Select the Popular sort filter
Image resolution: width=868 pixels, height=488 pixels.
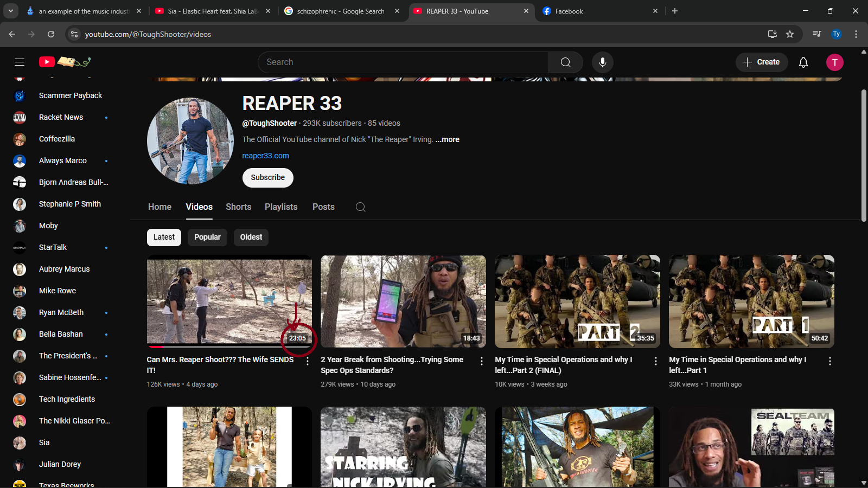pyautogui.click(x=207, y=237)
